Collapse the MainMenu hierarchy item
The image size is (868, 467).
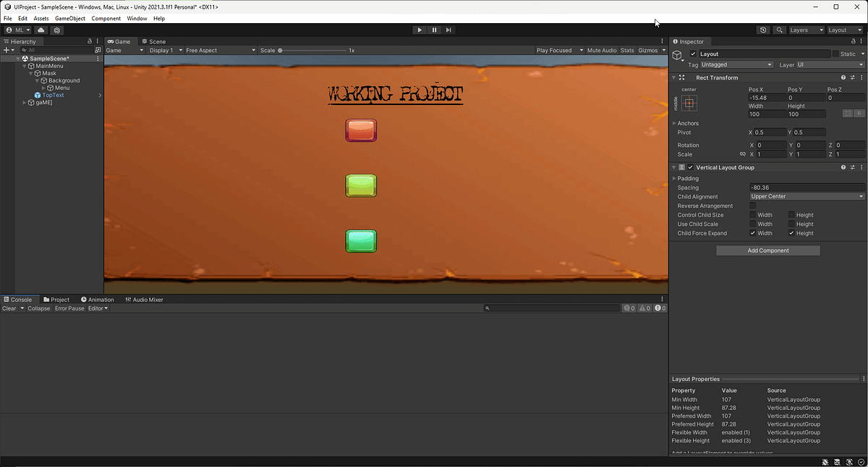(25, 66)
